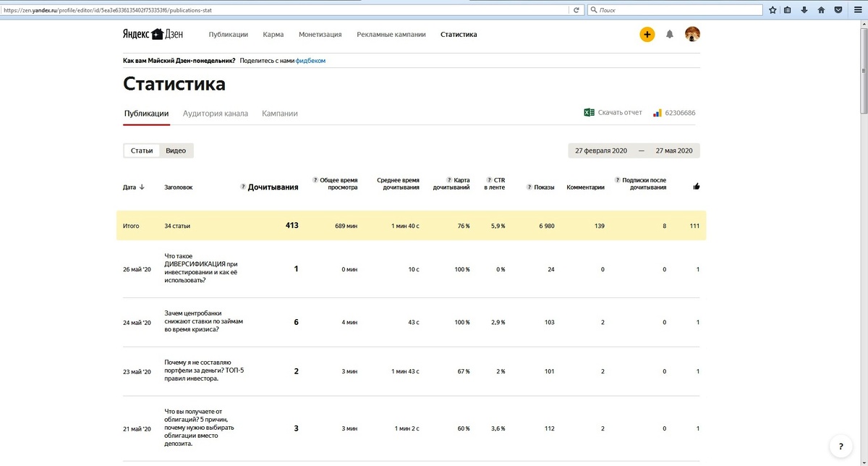Click the vertical page scrollbar thumb
This screenshot has height=466, width=868.
point(863,71)
